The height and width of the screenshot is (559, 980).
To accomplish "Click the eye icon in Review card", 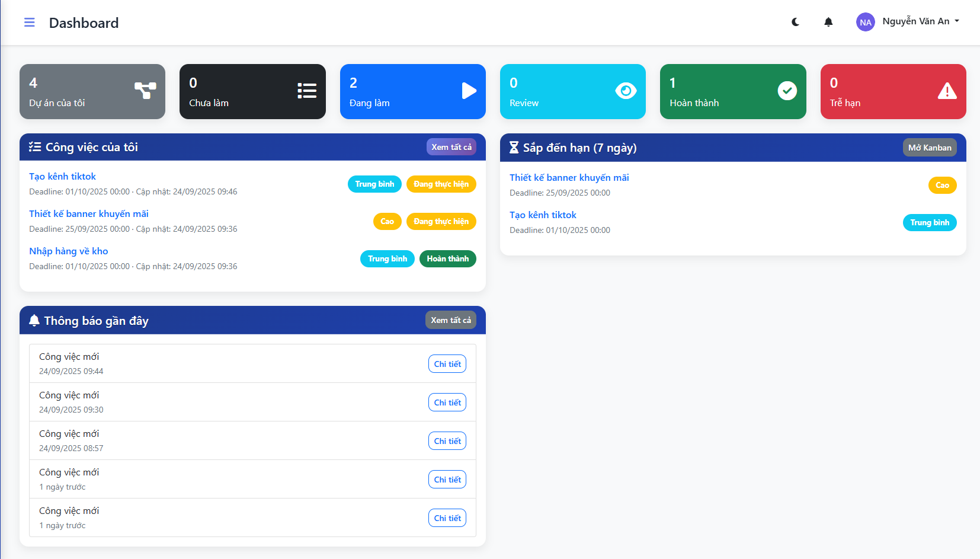I will (x=626, y=91).
